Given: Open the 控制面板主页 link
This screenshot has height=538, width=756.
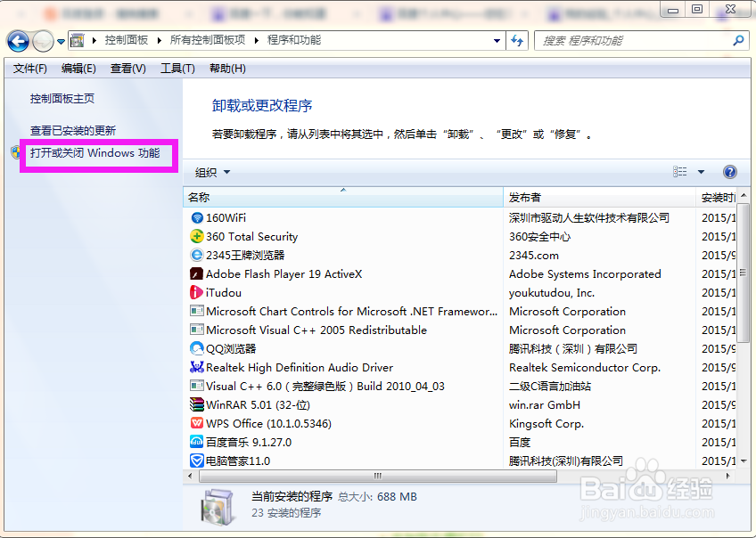Looking at the screenshot, I should (62, 99).
